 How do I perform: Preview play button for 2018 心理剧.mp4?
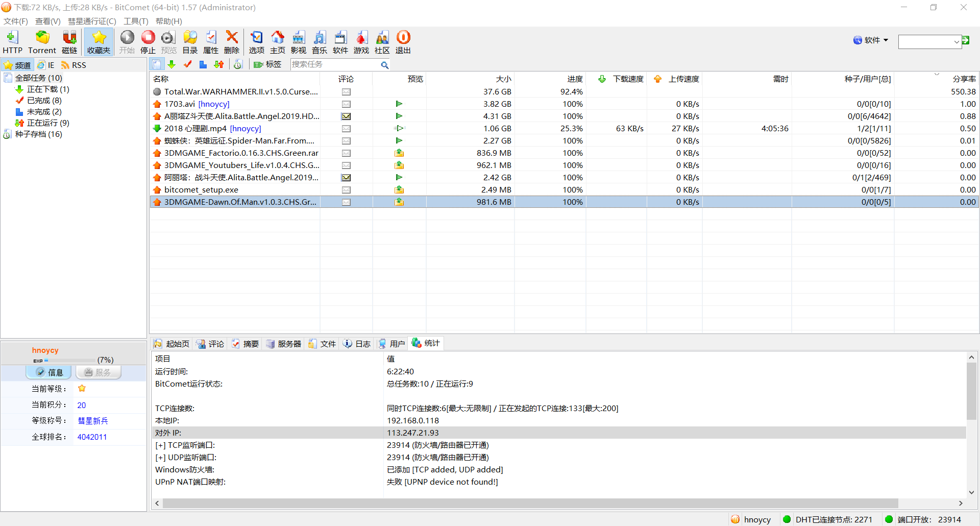[399, 129]
